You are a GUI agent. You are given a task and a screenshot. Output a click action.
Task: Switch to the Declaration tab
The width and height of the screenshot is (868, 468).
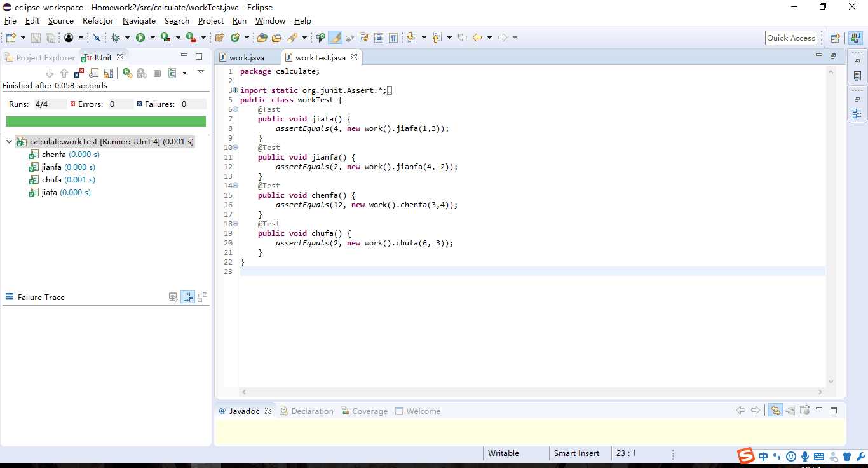coord(306,411)
